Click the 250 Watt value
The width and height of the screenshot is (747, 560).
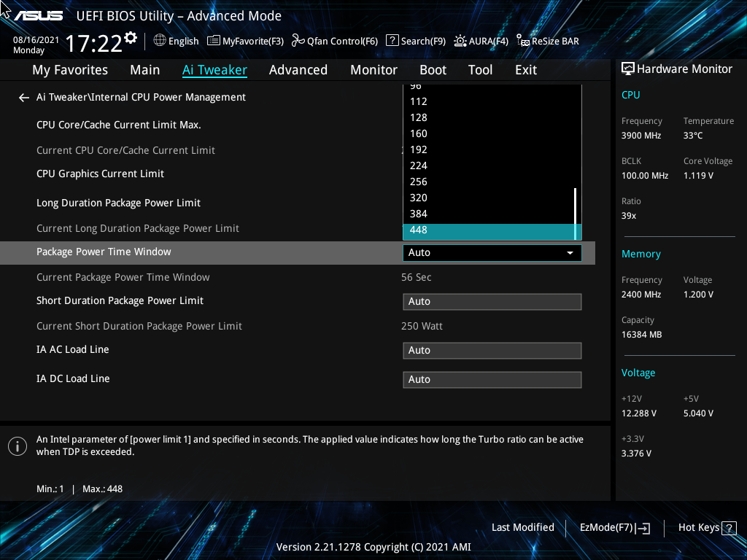pyautogui.click(x=422, y=326)
